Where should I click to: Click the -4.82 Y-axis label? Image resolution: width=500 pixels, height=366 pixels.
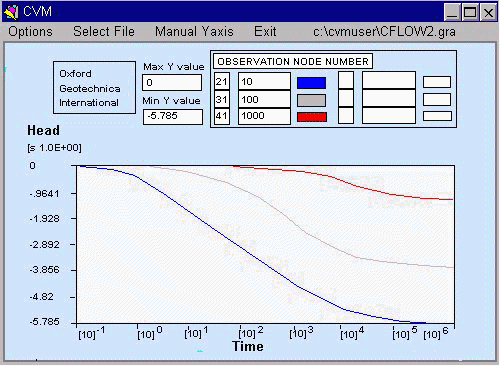41,297
